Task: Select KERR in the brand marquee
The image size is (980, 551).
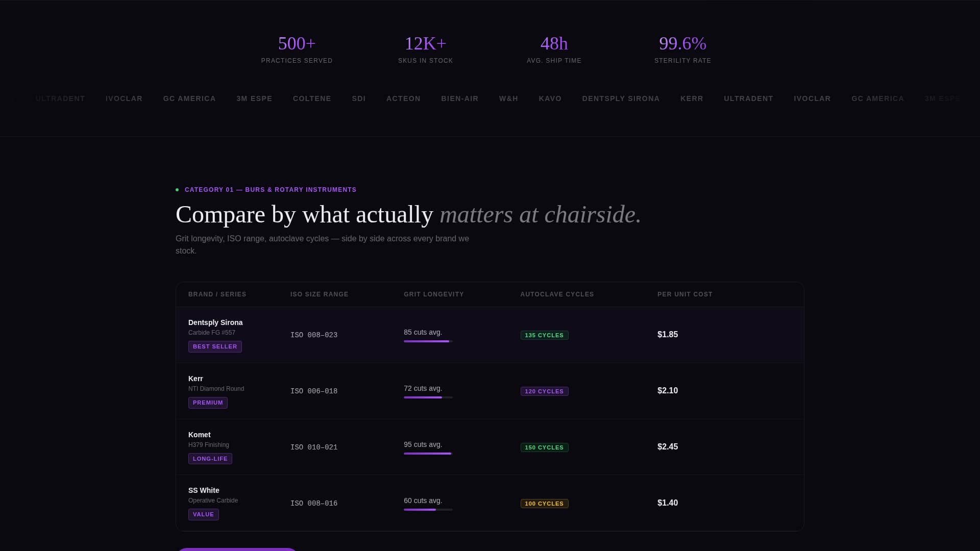Action: point(692,98)
